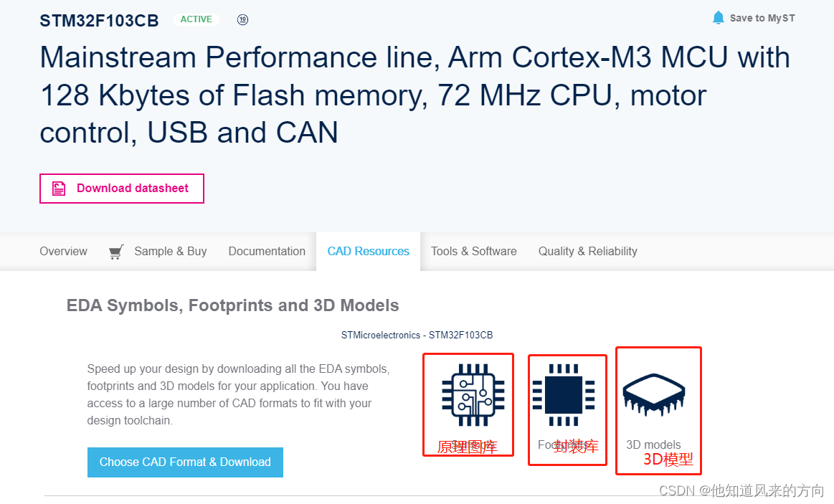Click the STMicroelectronics - STM32F103CB caption link
Image resolution: width=834 pixels, height=504 pixels.
(417, 335)
